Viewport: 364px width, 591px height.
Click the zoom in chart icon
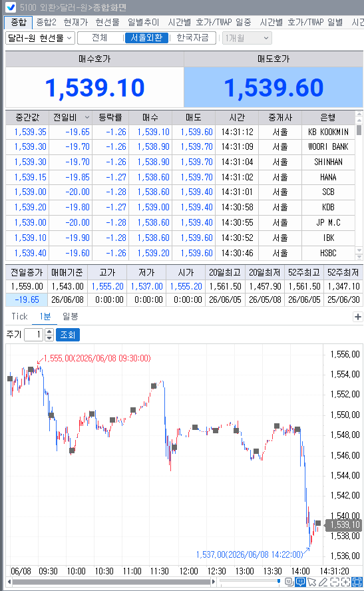coord(345,582)
